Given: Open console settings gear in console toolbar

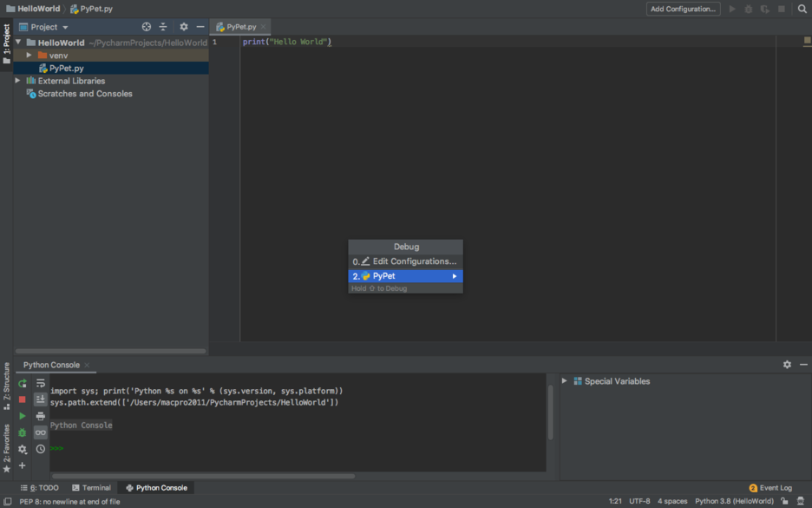Looking at the screenshot, I should point(23,449).
